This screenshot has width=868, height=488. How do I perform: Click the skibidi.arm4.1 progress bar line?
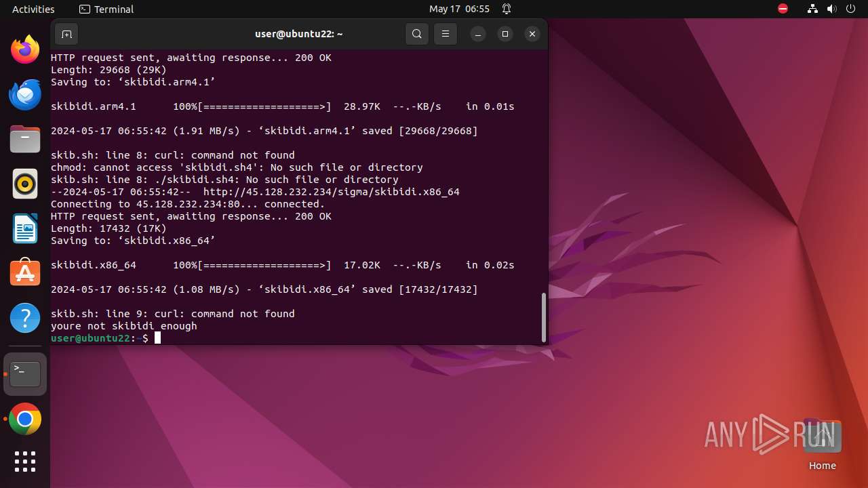[283, 106]
